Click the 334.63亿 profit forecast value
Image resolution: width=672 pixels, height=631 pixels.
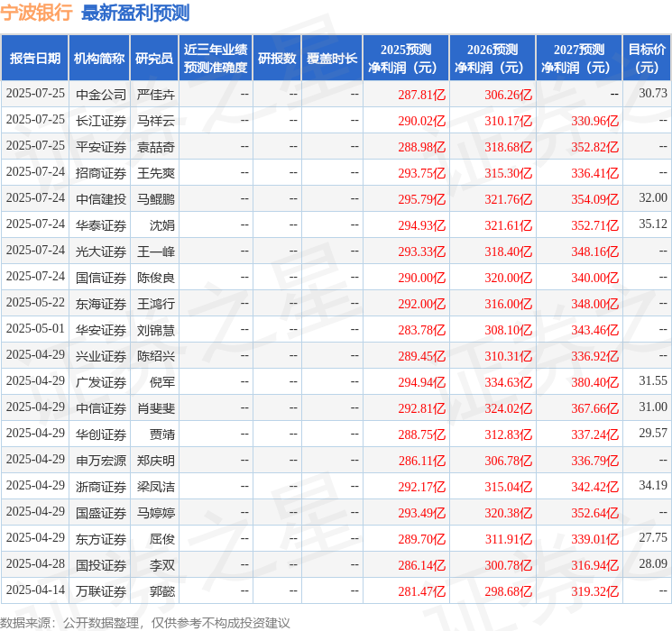coord(509,382)
